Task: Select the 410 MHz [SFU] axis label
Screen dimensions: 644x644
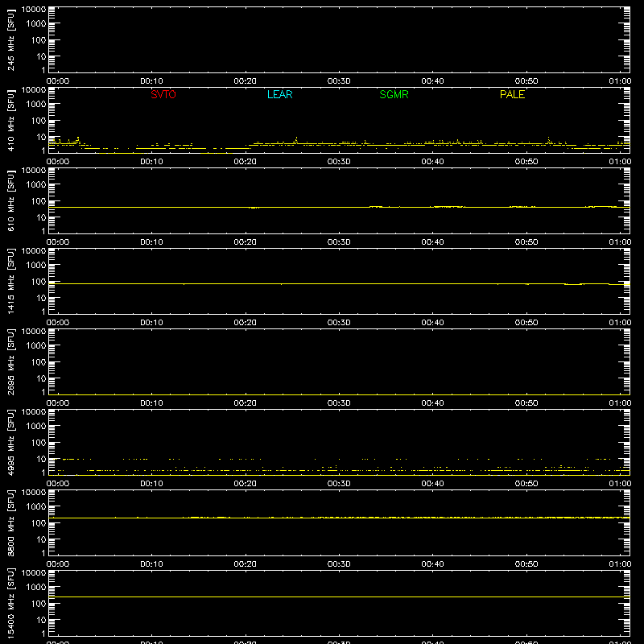Action: (x=10, y=121)
